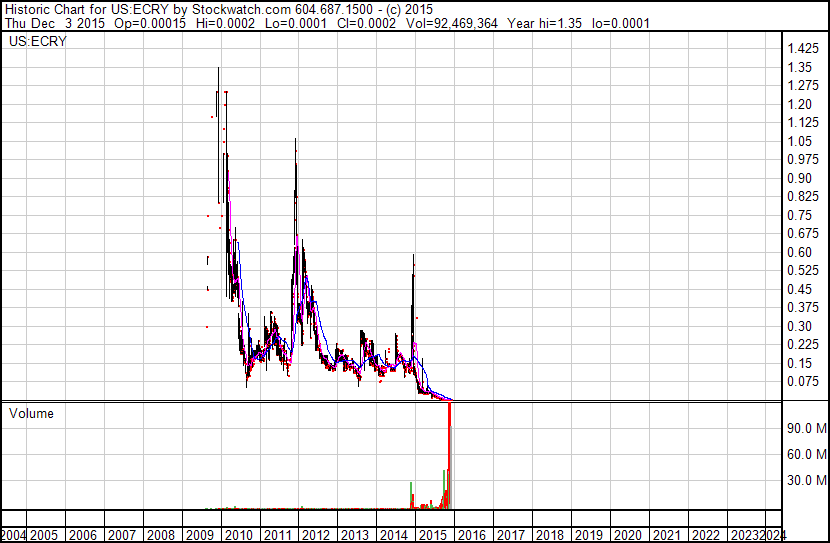Click the 1.35 price axis value

799,67
